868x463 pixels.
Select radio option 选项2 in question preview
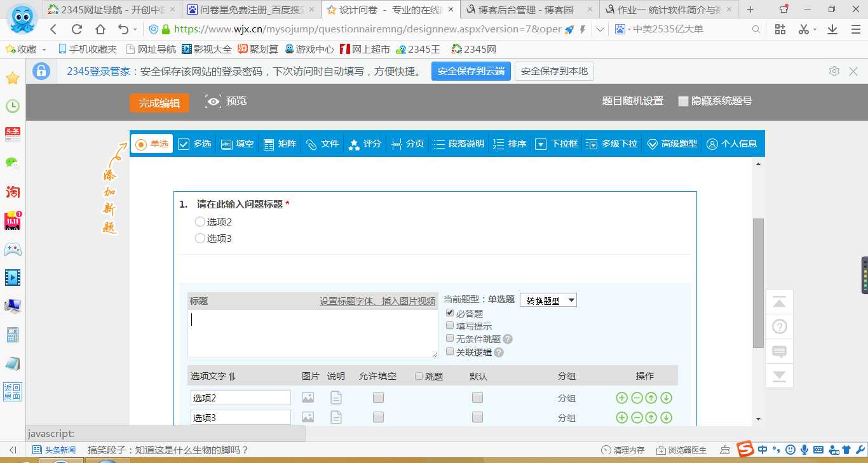(x=200, y=222)
